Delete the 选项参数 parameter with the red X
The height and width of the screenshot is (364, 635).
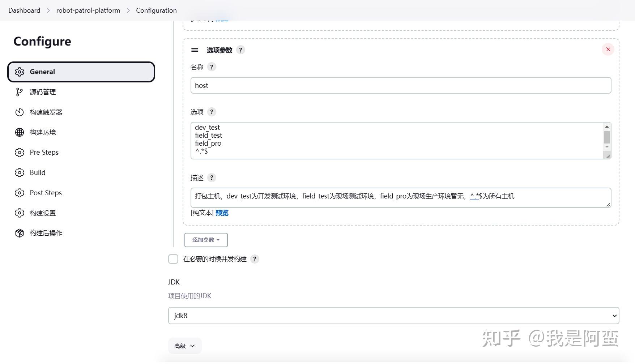(608, 50)
